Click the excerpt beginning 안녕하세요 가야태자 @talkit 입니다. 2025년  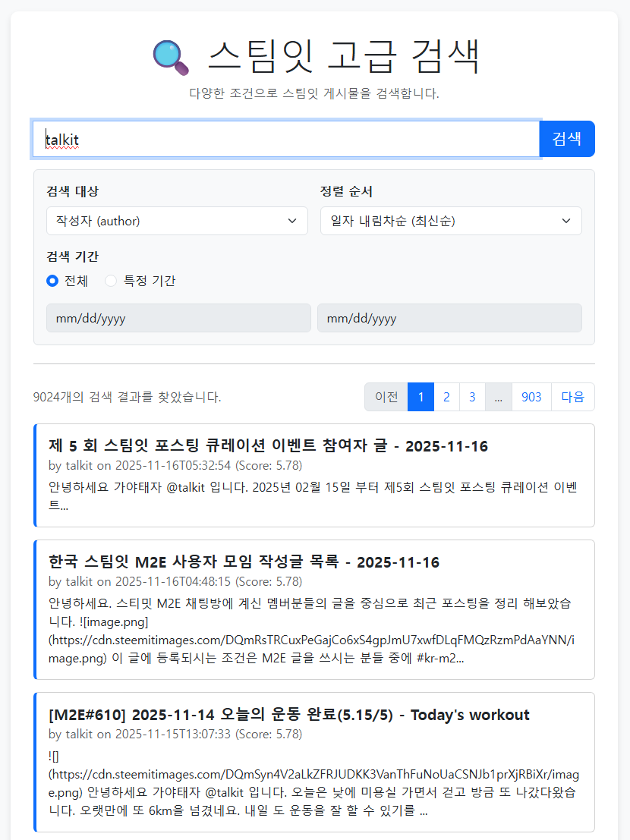pos(313,496)
